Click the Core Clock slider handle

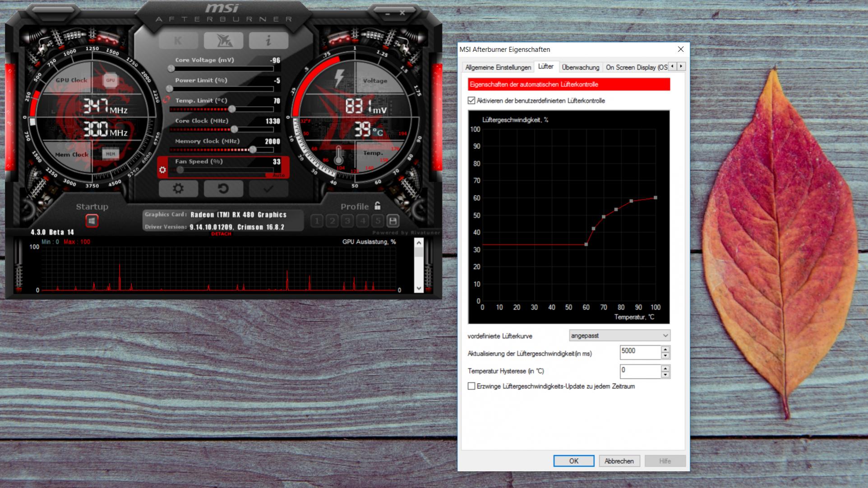[234, 129]
